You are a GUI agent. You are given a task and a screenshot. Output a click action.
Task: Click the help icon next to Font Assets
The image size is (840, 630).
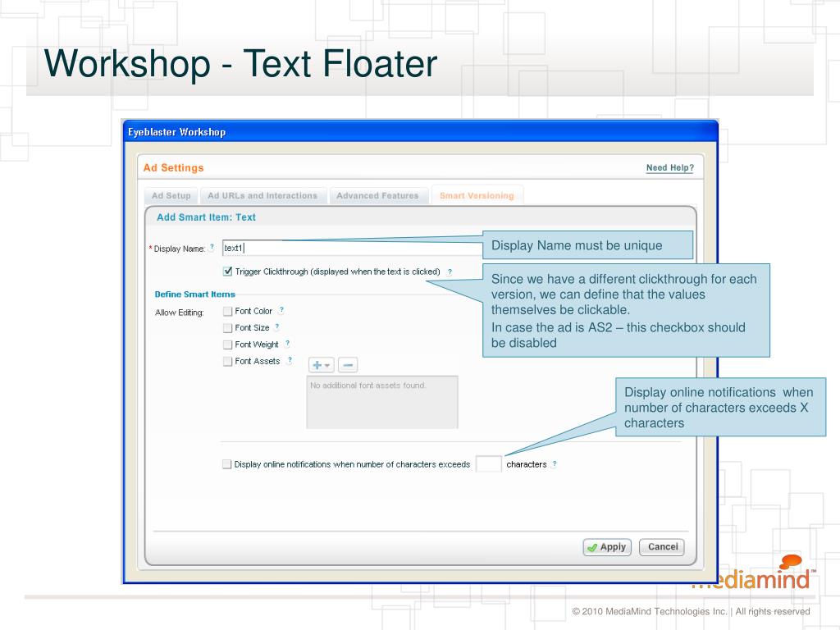click(290, 361)
